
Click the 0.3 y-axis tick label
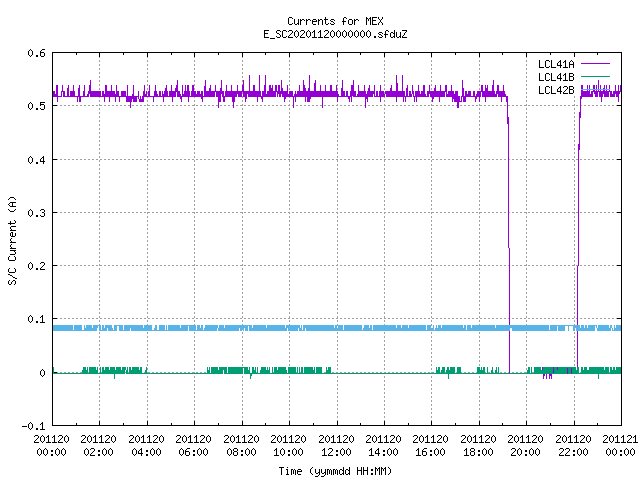36,213
